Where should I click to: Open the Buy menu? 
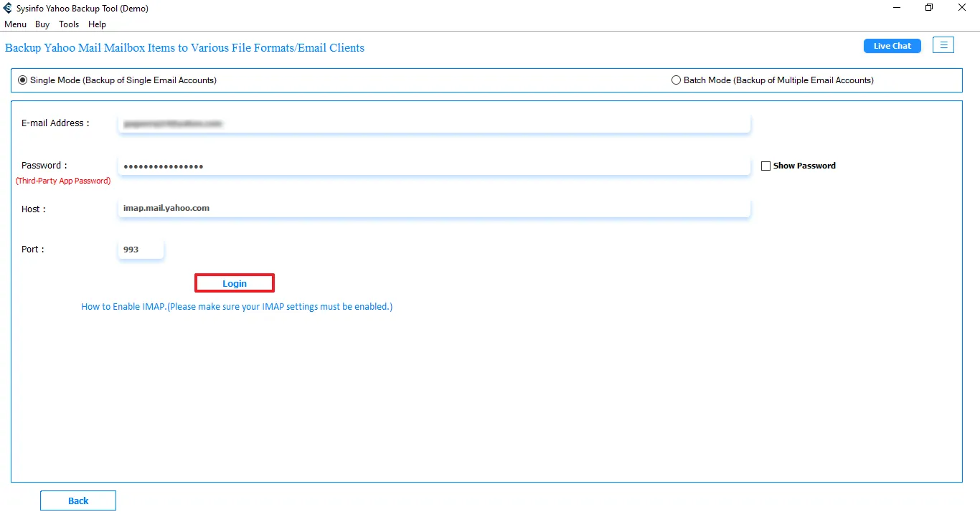42,24
